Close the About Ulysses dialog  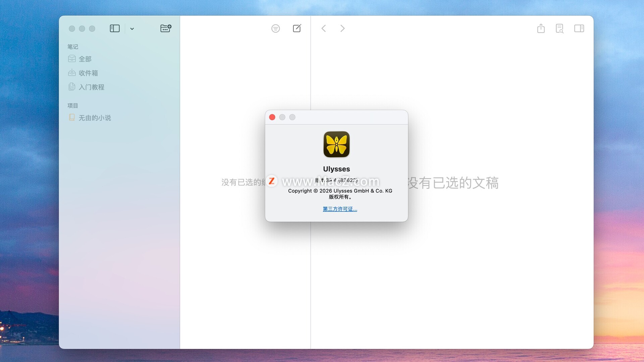coord(272,117)
